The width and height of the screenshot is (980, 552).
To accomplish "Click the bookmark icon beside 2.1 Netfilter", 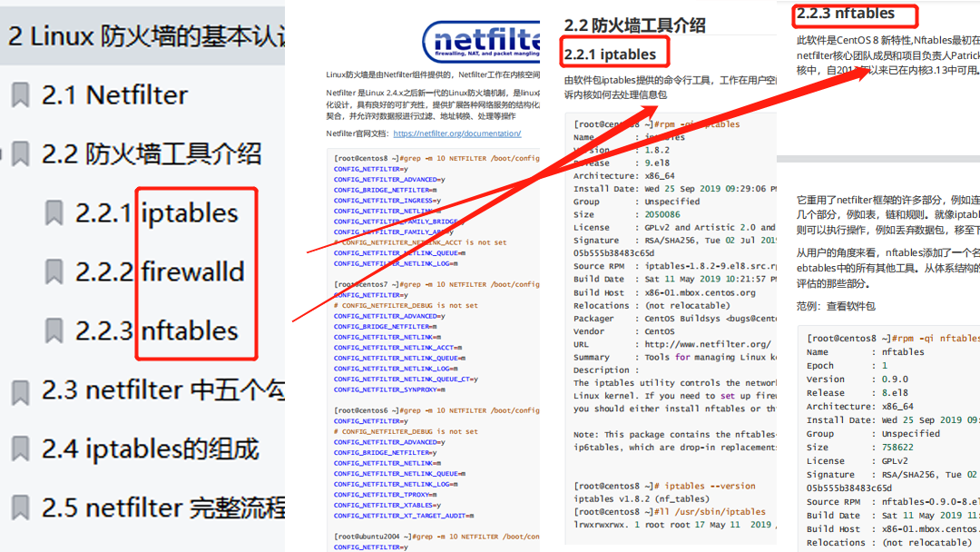I will [x=20, y=95].
